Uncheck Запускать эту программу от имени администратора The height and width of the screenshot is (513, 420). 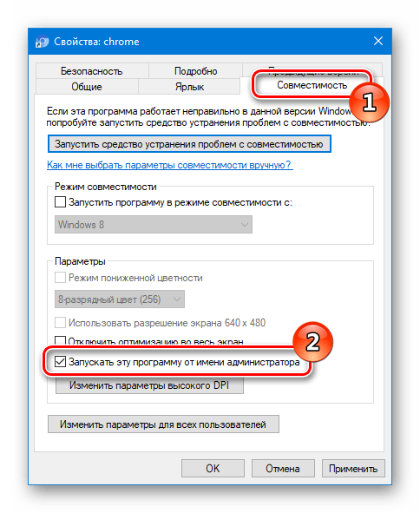pos(60,362)
